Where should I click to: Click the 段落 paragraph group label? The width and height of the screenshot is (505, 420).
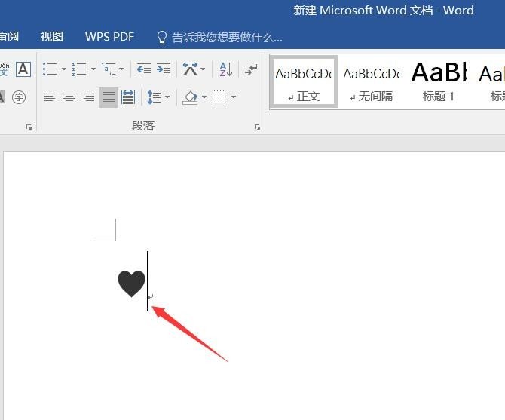(x=143, y=126)
